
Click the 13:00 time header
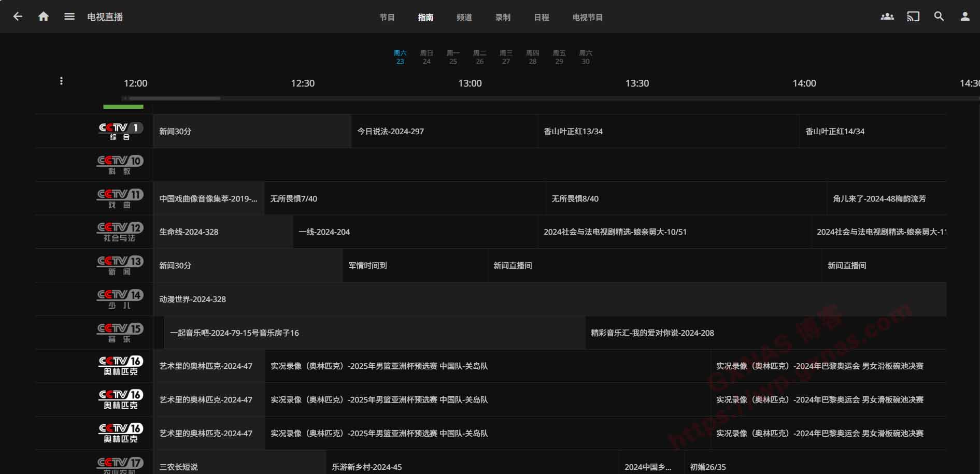(470, 83)
